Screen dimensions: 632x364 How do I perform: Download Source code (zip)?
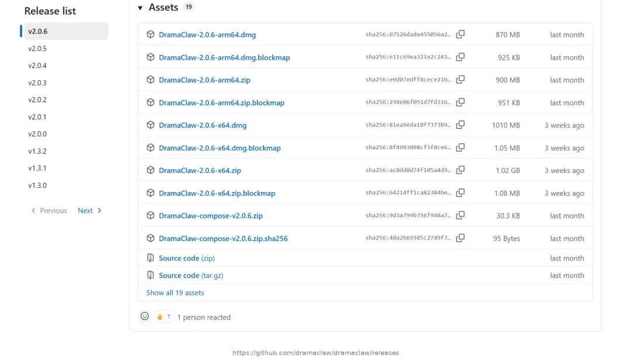pyautogui.click(x=187, y=258)
